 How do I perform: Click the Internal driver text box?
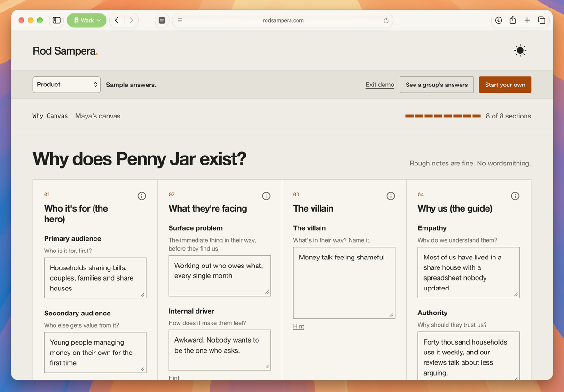pyautogui.click(x=219, y=350)
